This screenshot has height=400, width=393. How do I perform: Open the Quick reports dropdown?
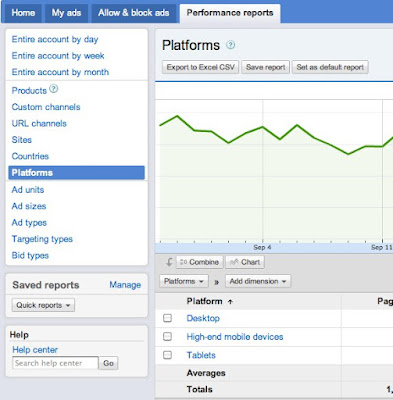(43, 305)
